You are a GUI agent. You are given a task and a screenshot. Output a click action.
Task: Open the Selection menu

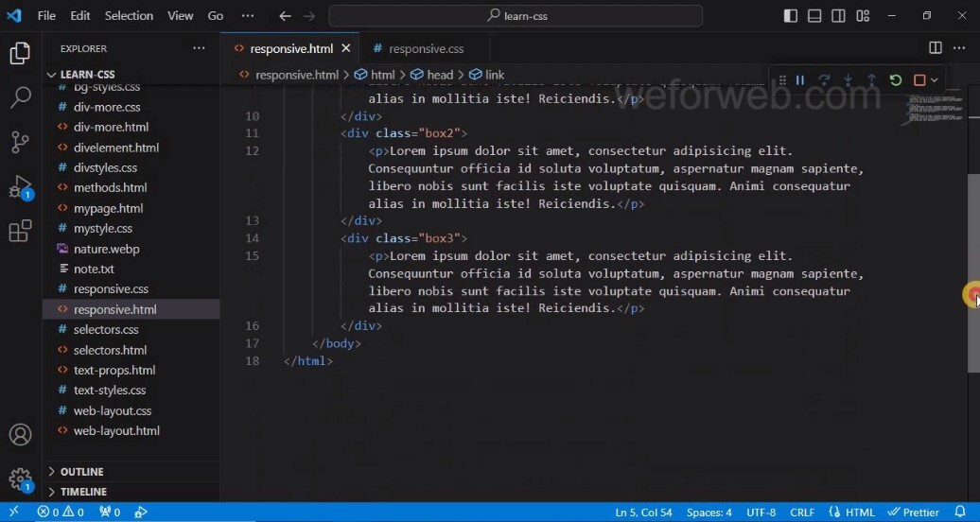tap(129, 16)
